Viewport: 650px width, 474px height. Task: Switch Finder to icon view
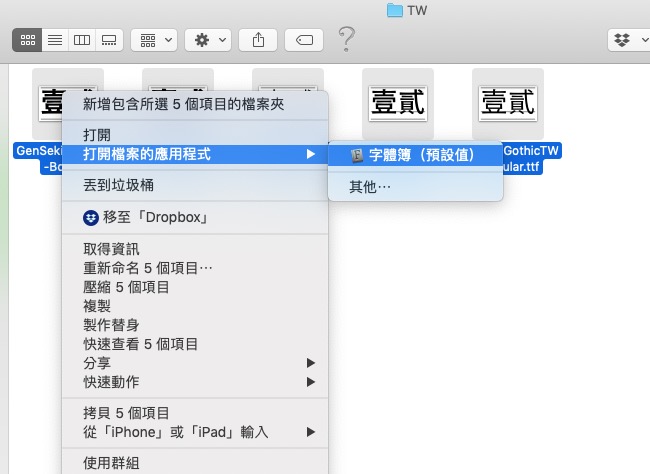(27, 40)
